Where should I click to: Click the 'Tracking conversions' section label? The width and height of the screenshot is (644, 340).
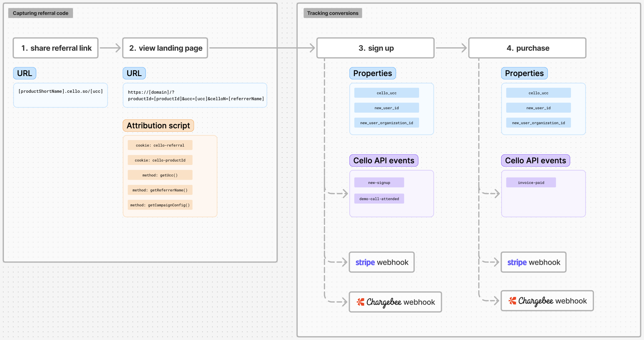pos(333,13)
